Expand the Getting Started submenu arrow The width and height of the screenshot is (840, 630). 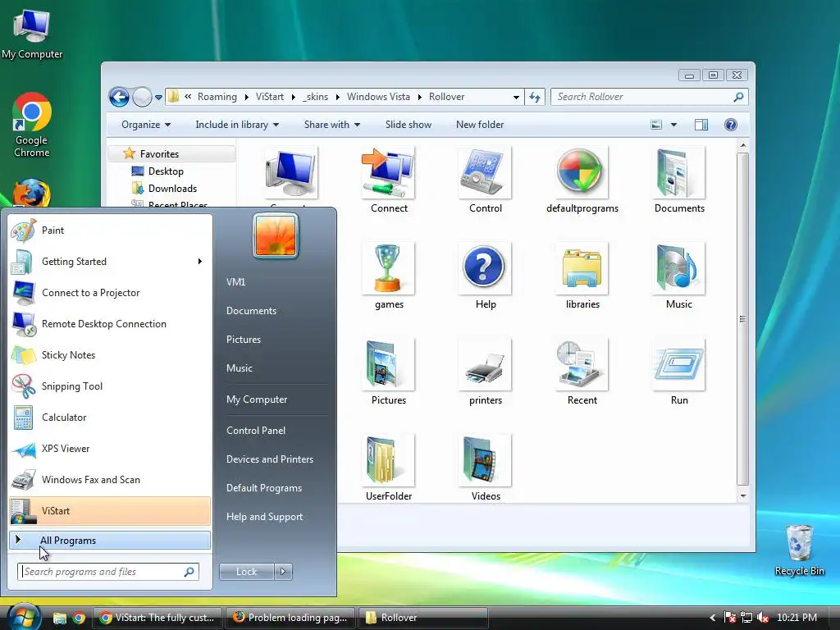pyautogui.click(x=200, y=262)
